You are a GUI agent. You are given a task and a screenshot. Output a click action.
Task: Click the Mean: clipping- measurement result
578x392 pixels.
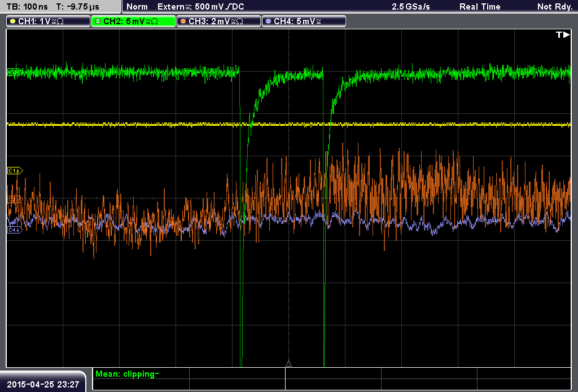coord(127,374)
